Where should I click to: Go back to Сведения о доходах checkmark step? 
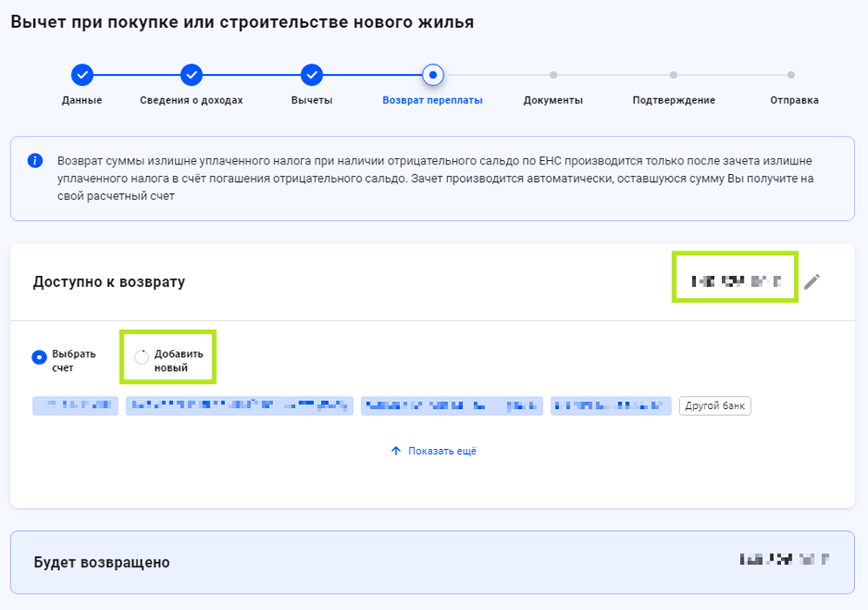click(x=191, y=75)
